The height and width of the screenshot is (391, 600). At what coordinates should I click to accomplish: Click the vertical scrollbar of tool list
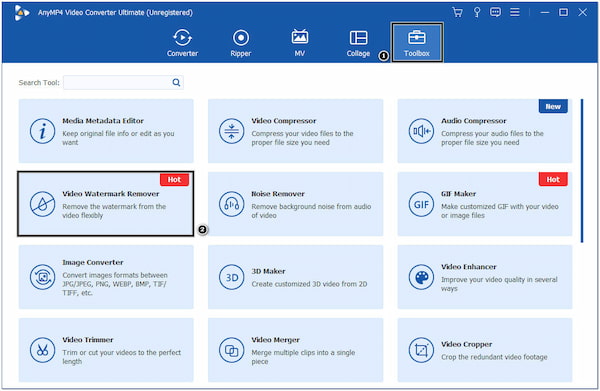click(582, 171)
